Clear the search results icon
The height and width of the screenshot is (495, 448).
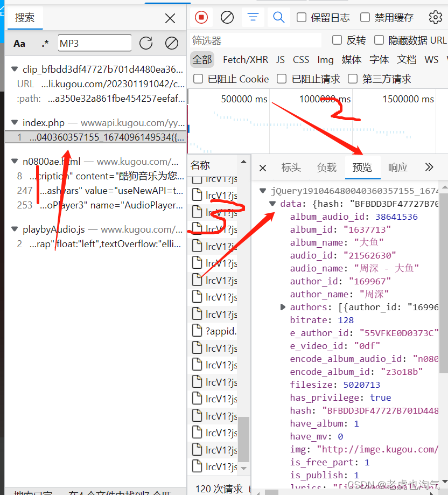172,43
